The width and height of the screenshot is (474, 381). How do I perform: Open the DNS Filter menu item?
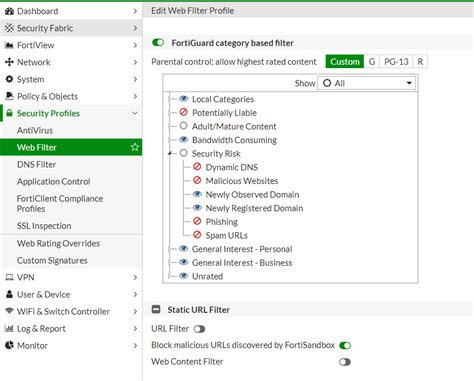[x=71, y=164]
